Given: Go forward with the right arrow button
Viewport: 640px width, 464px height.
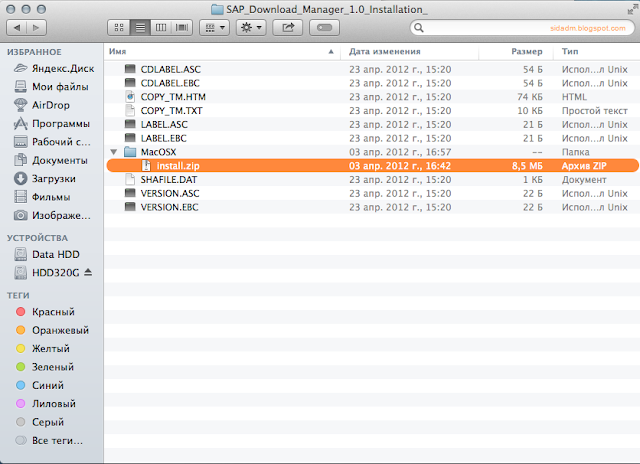Looking at the screenshot, I should pos(36,28).
